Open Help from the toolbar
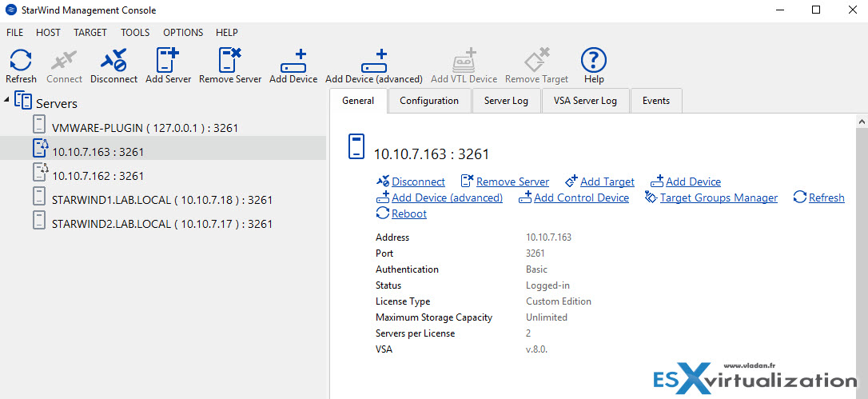The height and width of the screenshot is (399, 868). [593, 60]
